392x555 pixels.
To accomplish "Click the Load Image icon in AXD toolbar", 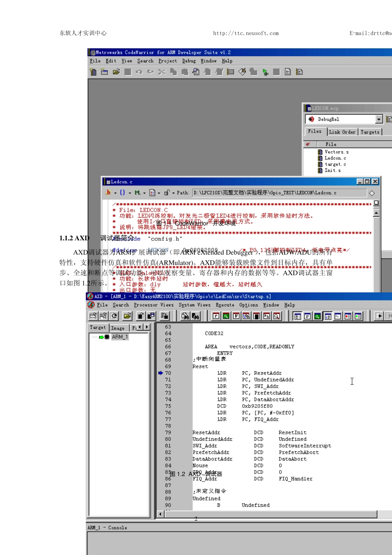I will point(140,316).
